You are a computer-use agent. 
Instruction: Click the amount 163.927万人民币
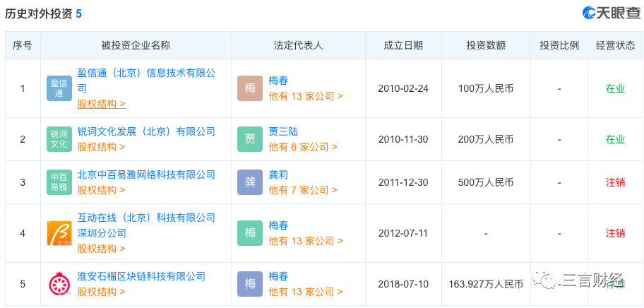(x=486, y=284)
